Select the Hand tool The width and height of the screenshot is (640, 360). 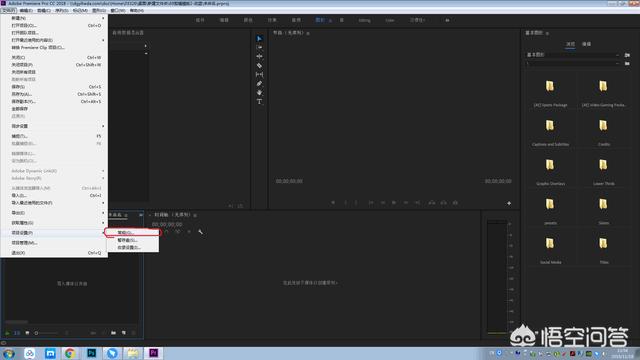[259, 93]
